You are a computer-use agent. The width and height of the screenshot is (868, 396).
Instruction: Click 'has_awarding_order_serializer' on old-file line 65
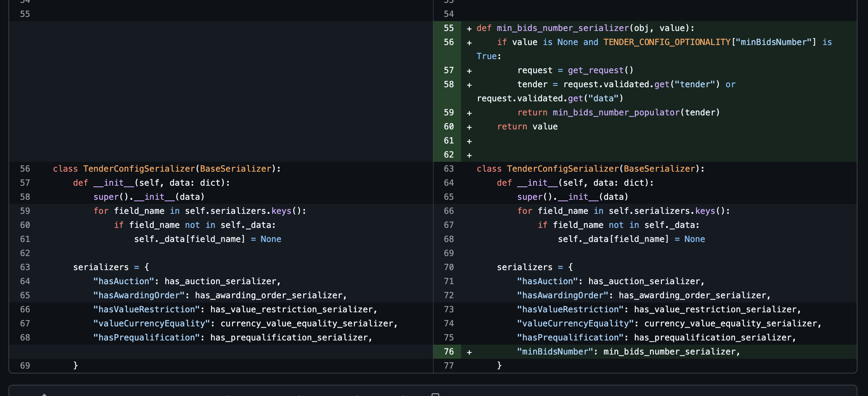(269, 295)
